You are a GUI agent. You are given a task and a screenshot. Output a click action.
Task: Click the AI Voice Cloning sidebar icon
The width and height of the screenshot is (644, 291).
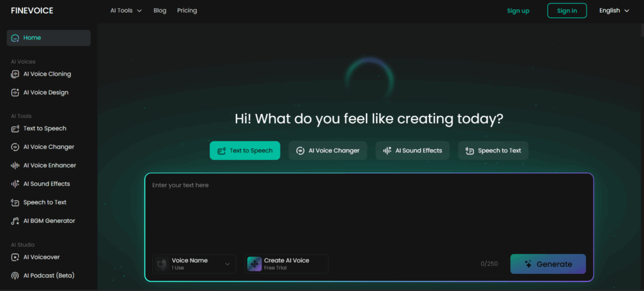pos(15,74)
